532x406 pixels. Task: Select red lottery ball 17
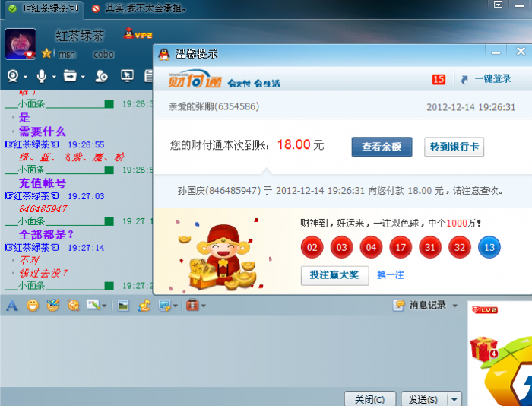coord(401,247)
